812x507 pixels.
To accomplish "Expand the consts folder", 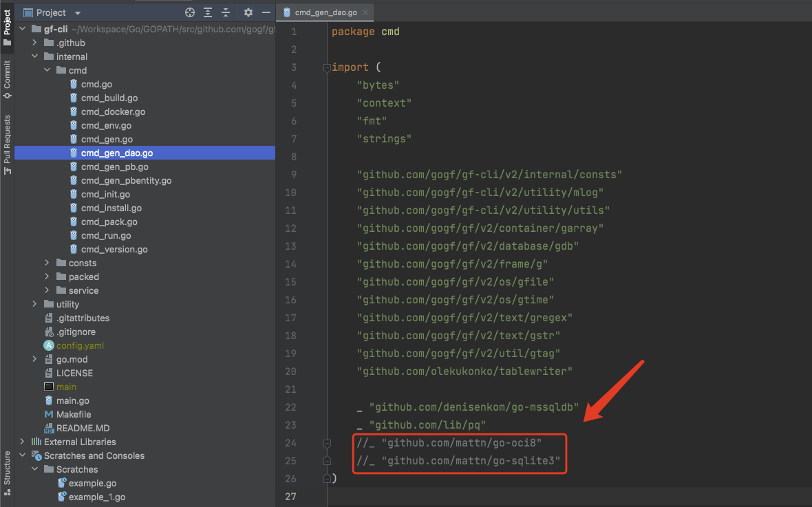I will click(47, 263).
